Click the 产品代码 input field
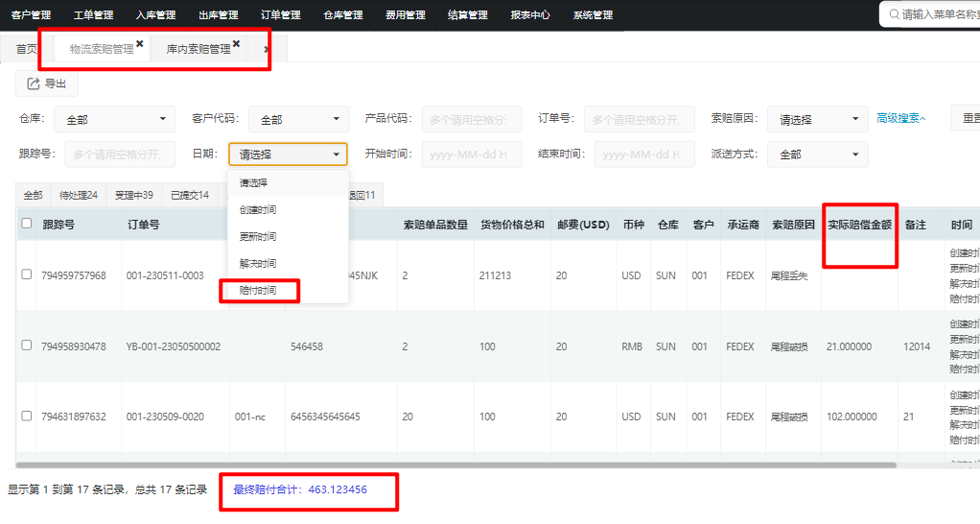The width and height of the screenshot is (980, 524). point(472,119)
